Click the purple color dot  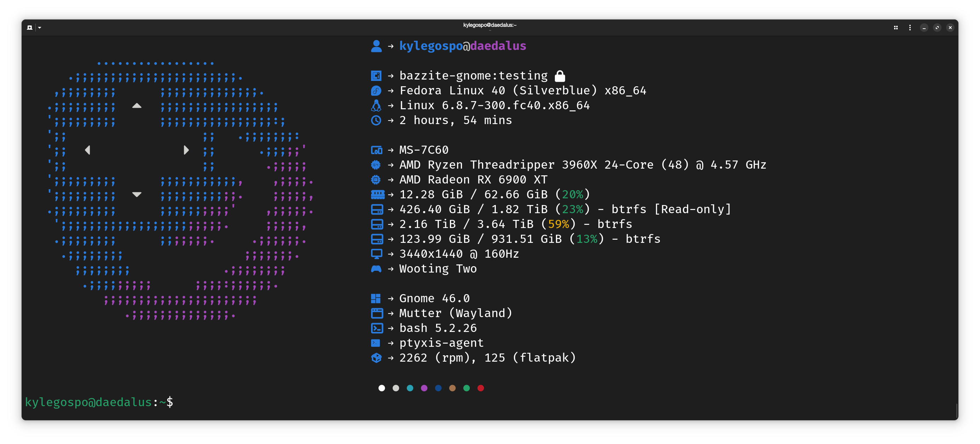pyautogui.click(x=424, y=388)
